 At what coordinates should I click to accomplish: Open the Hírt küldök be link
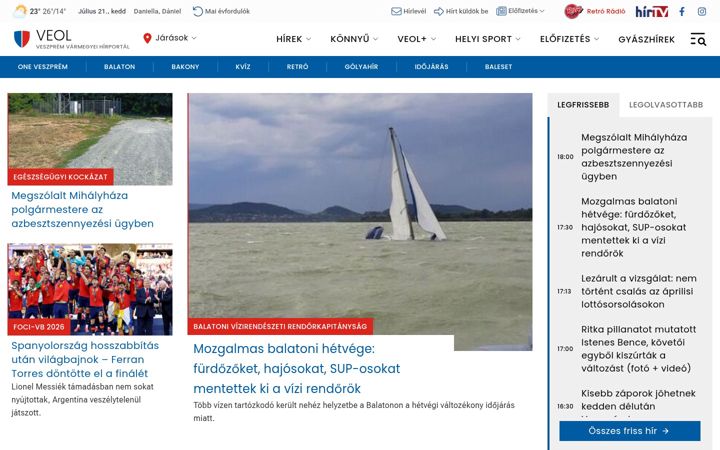point(467,11)
